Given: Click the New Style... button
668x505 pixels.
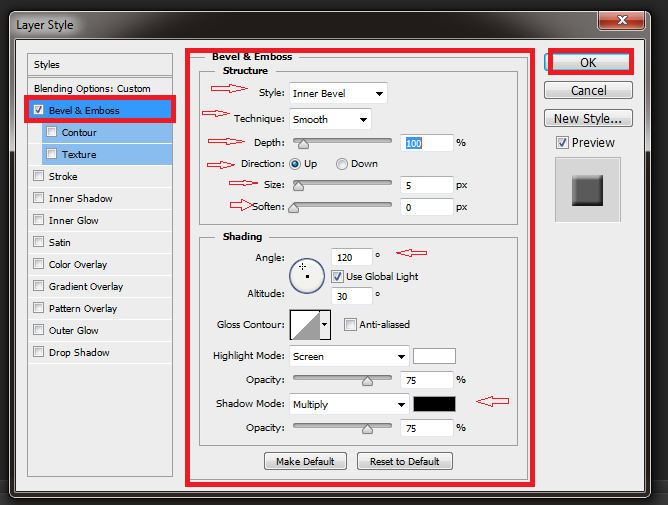Looking at the screenshot, I should pyautogui.click(x=588, y=118).
